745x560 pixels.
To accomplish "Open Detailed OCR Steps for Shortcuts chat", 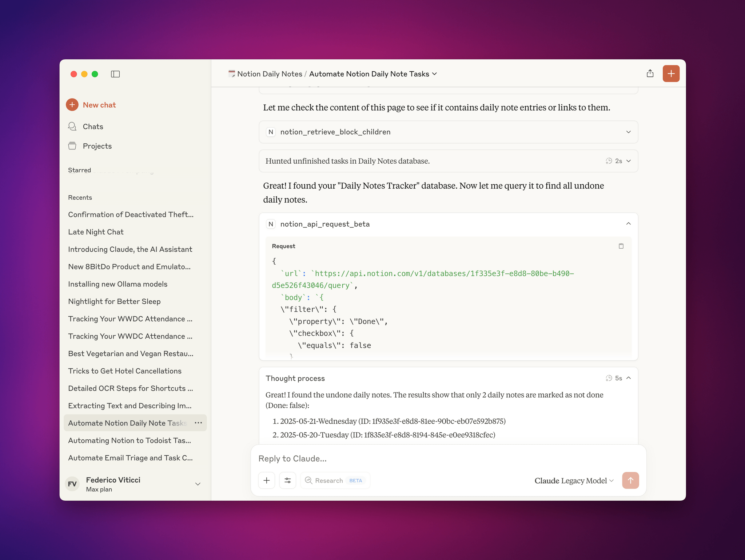I will coord(131,389).
